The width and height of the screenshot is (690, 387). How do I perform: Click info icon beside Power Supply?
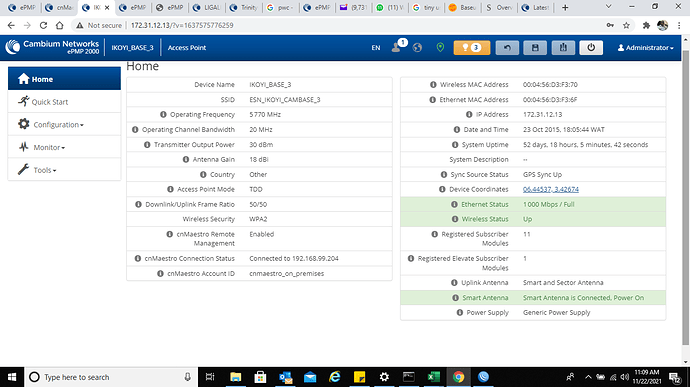(x=459, y=313)
